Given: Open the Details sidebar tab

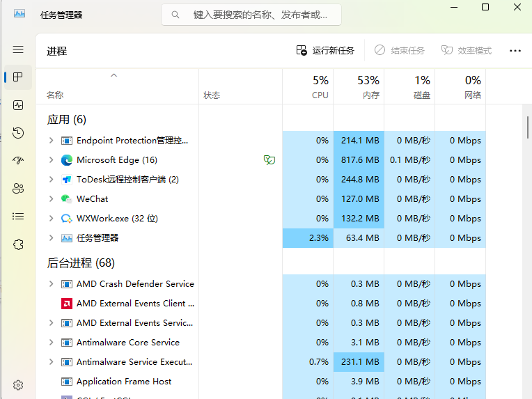Looking at the screenshot, I should tap(18, 216).
